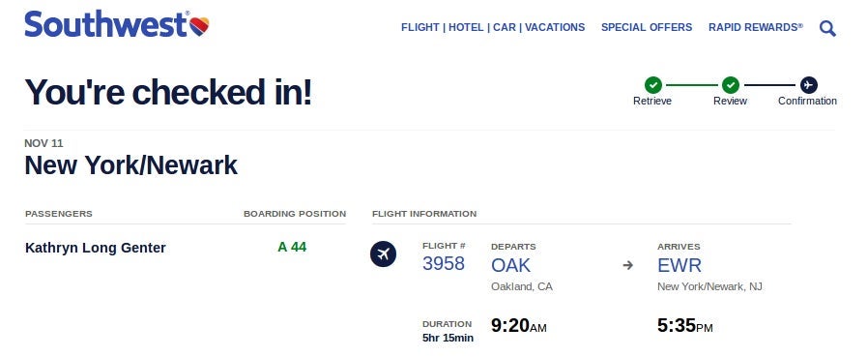Screen dimensions: 868x357
Task: Open the RAPID REWARDS navigation link
Action: point(756,27)
